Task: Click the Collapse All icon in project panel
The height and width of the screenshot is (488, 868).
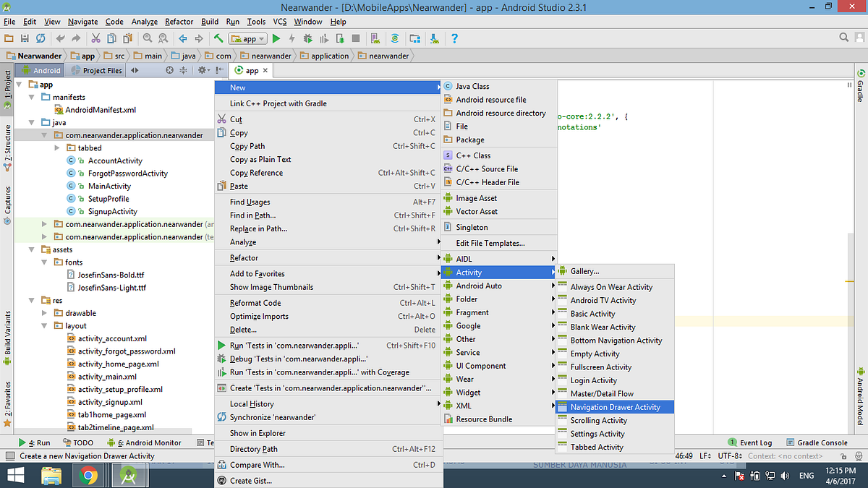Action: point(184,70)
